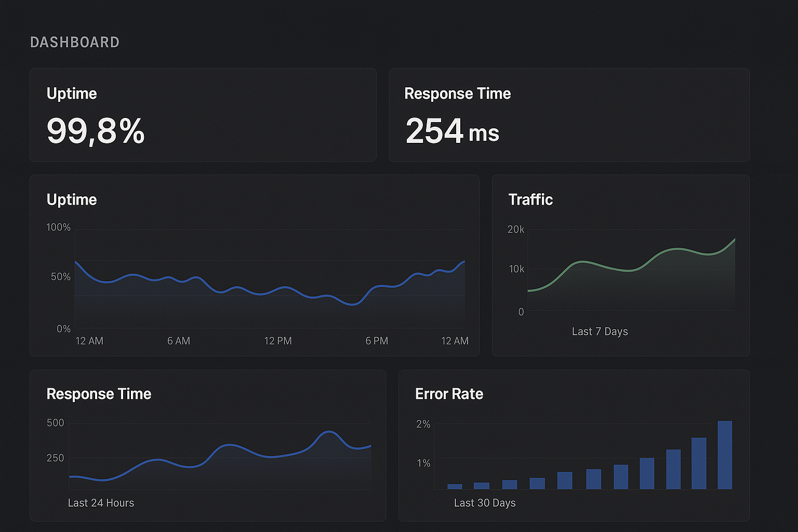The image size is (798, 532).
Task: Click the 50% axis label on Uptime chart
Action: pos(61,277)
